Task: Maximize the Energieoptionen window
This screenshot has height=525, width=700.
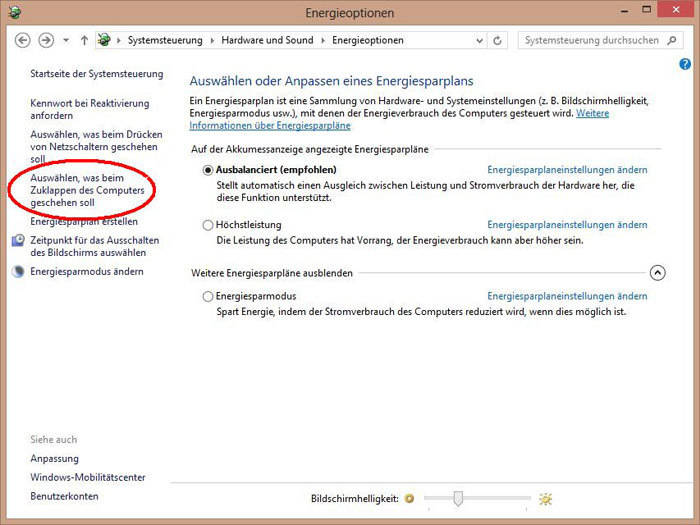Action: pyautogui.click(x=646, y=9)
